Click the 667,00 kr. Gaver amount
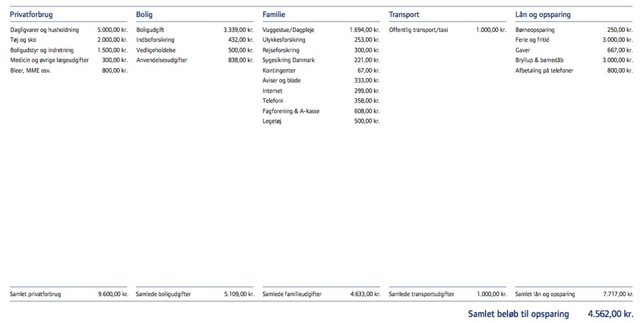Viewport: 644px width, 323px height. click(x=619, y=50)
